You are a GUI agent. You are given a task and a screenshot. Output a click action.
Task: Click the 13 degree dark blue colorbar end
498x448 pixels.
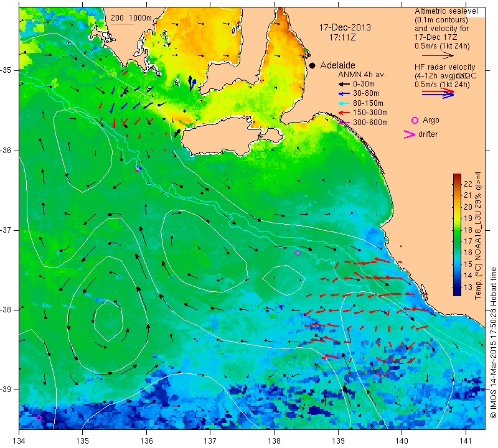coord(457,291)
